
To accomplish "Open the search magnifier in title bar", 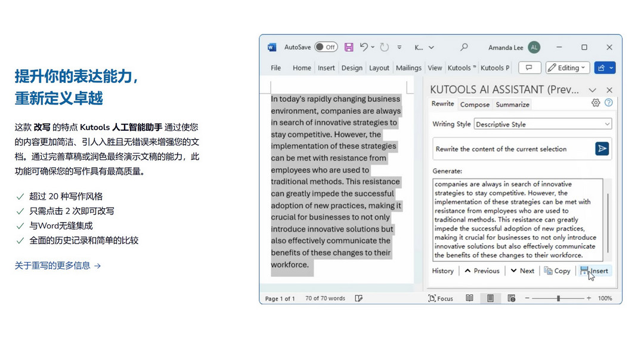I will 464,47.
